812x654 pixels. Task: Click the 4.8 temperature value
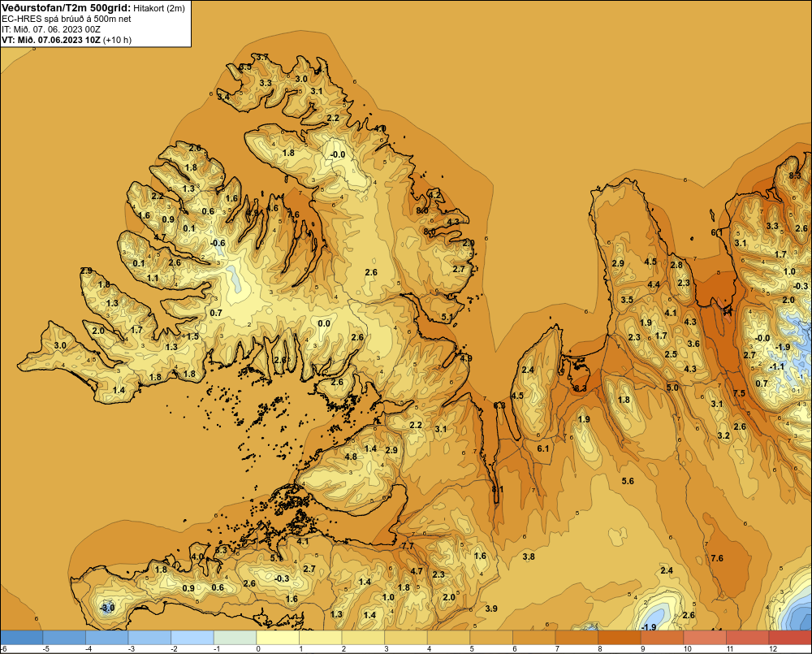351,457
